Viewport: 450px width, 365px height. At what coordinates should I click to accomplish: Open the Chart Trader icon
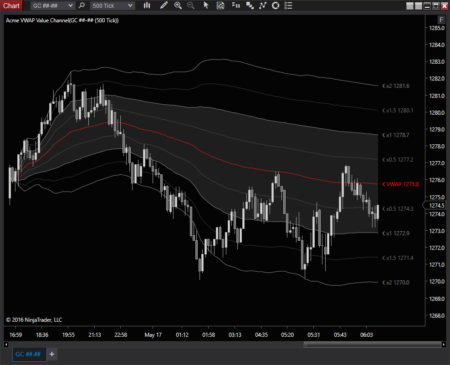click(236, 5)
